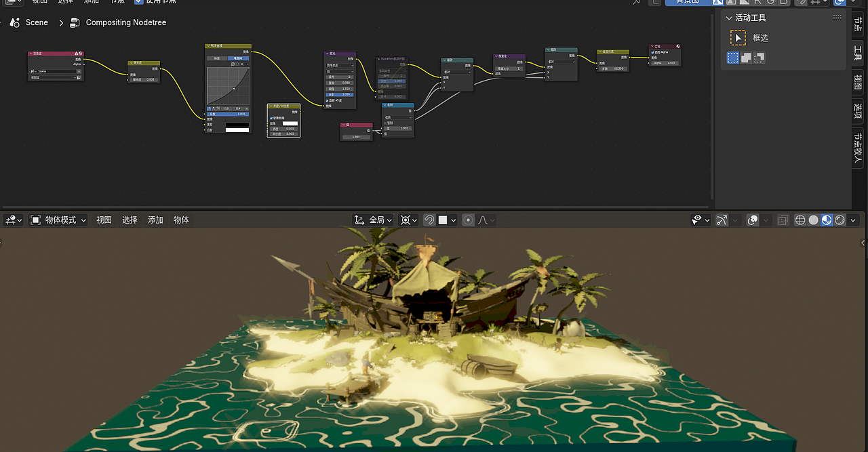868x452 pixels.
Task: Click Scene in the breadcrumb
Action: tap(37, 22)
